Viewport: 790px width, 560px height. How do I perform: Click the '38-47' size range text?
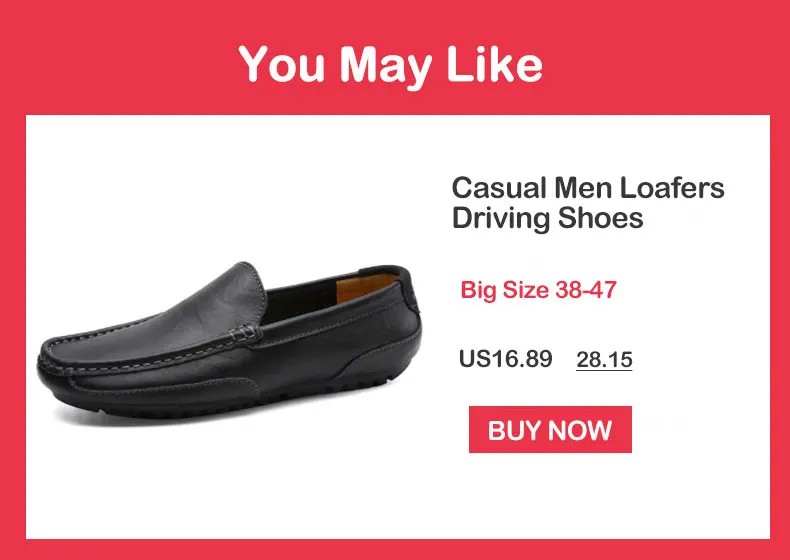click(x=586, y=290)
